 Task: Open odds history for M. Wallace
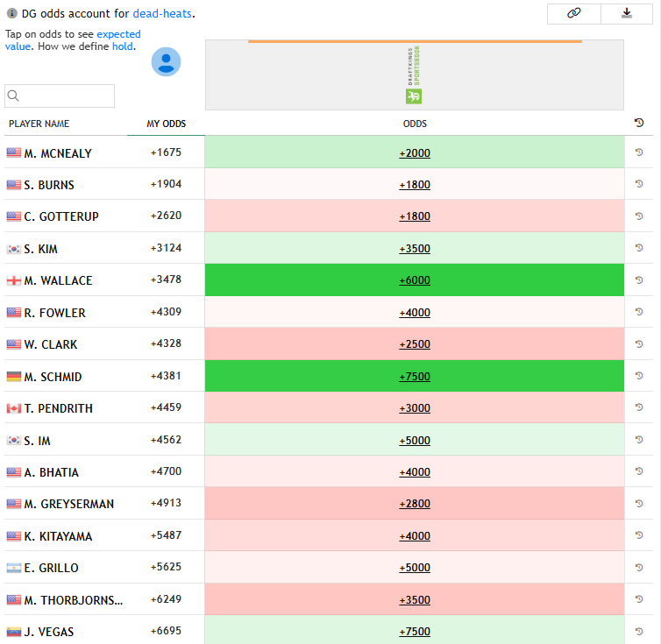[x=639, y=280]
